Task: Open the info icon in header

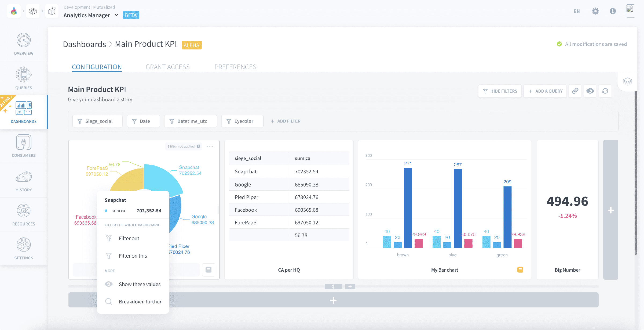Action: [x=613, y=11]
